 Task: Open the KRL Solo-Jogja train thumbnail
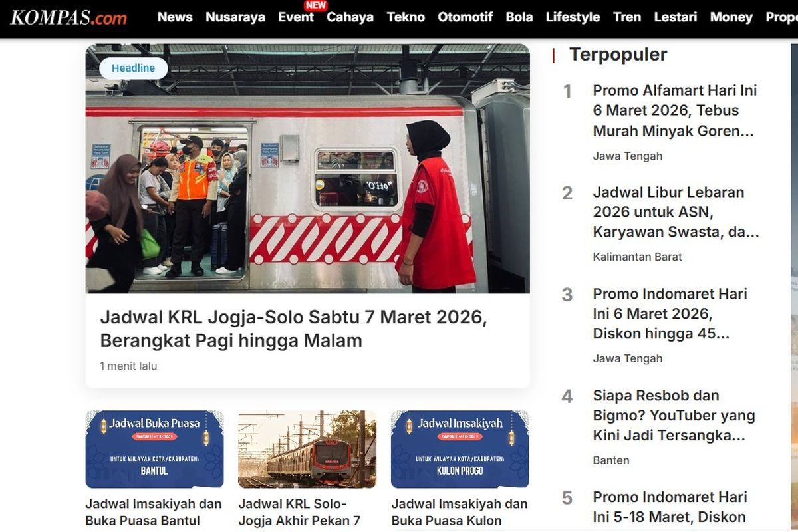pos(307,450)
